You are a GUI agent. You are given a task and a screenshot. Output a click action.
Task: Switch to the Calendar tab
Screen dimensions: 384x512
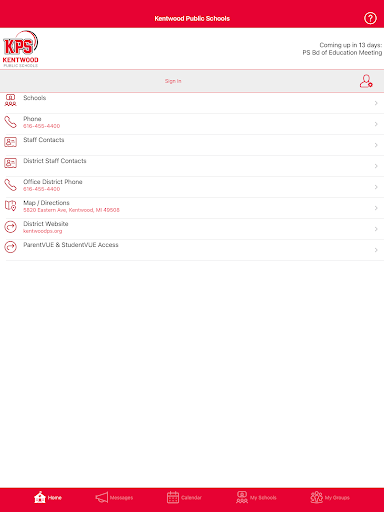184,497
